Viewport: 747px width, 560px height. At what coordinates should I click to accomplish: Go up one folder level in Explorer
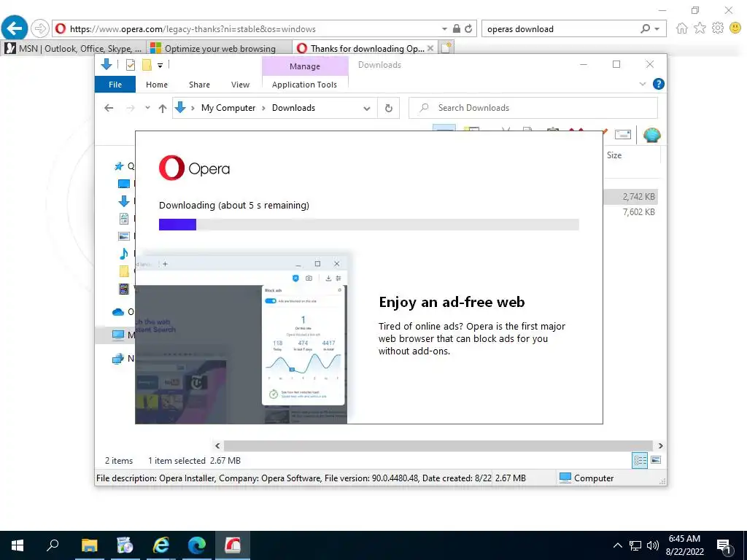point(163,108)
